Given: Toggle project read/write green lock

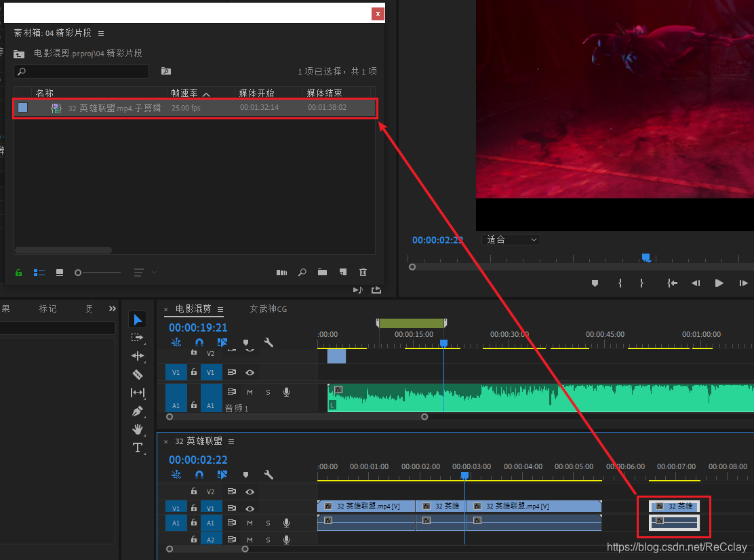Looking at the screenshot, I should tap(19, 273).
